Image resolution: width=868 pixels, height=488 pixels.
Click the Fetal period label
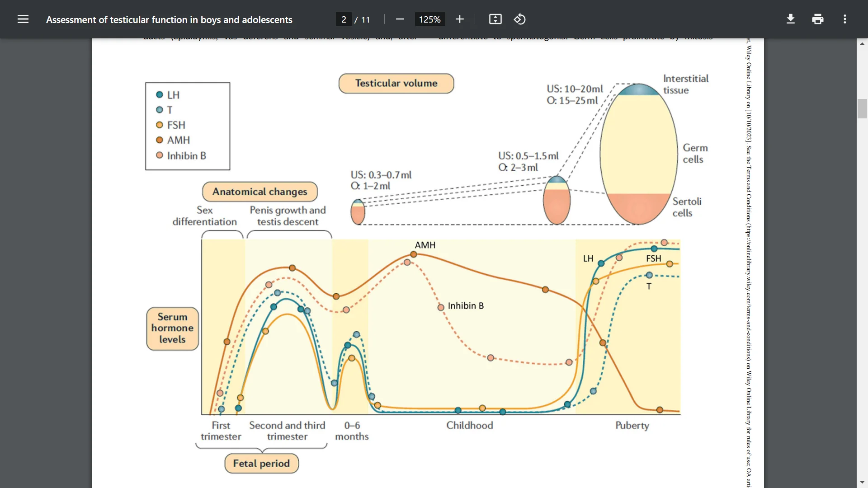261,463
